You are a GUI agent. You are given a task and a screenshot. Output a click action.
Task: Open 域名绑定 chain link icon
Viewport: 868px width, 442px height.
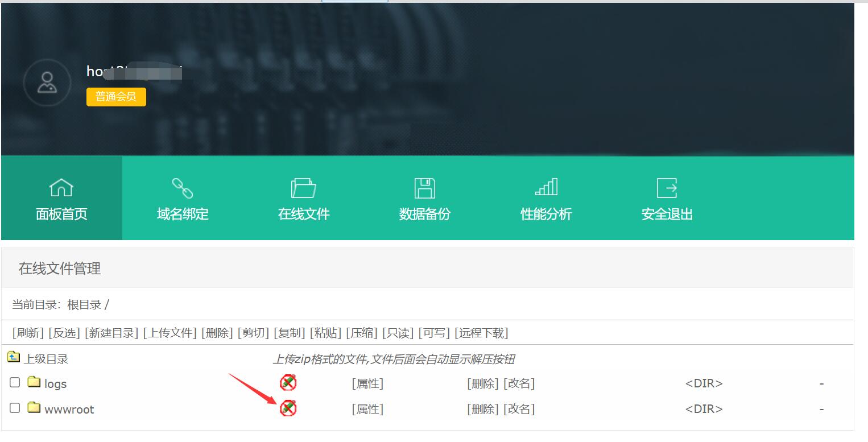click(x=183, y=187)
